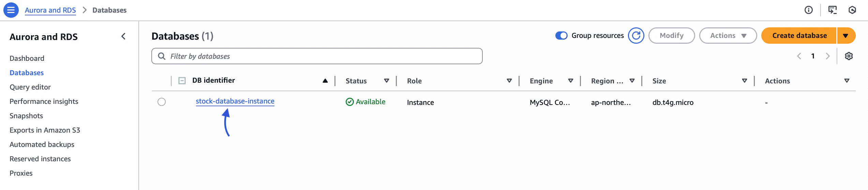Open the stock-database-instance link
This screenshot has width=868, height=190.
click(x=235, y=101)
